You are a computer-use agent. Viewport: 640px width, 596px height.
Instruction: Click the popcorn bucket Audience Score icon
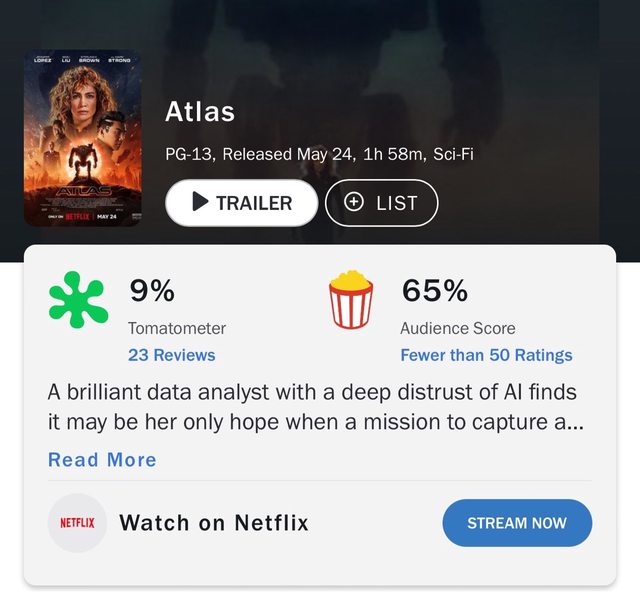351,300
